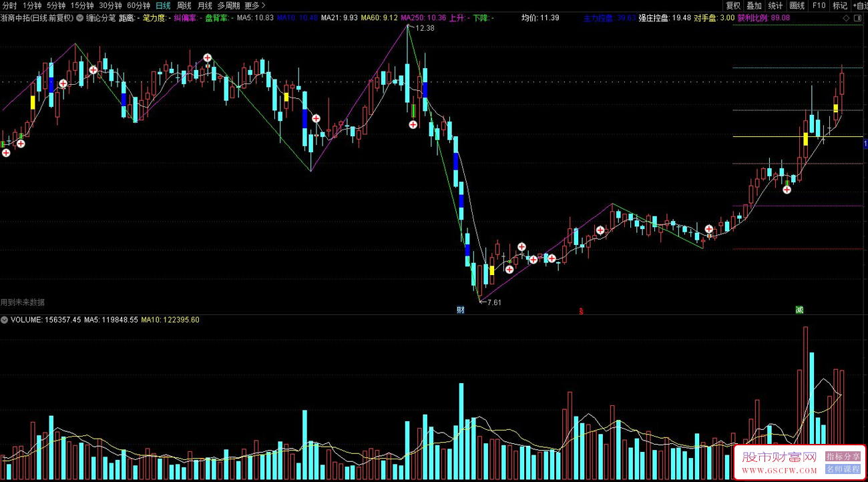Click the VOLUME: 156357.45 readout
This screenshot has width=868, height=482.
[46, 320]
